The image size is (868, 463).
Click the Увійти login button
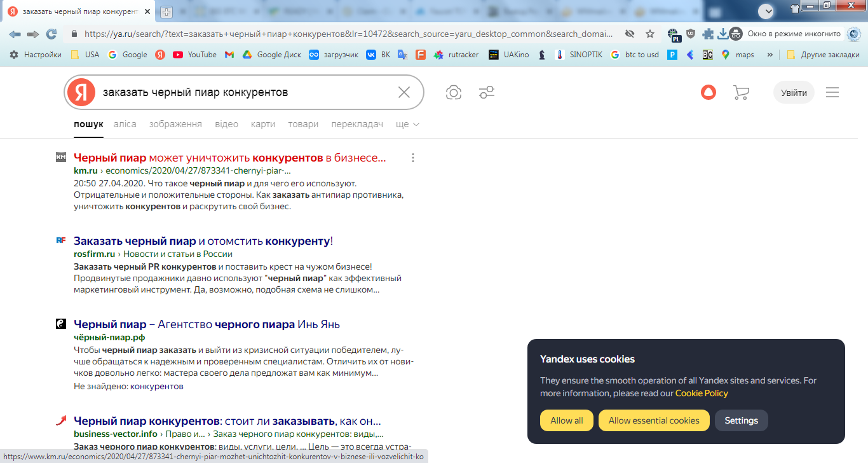(794, 93)
